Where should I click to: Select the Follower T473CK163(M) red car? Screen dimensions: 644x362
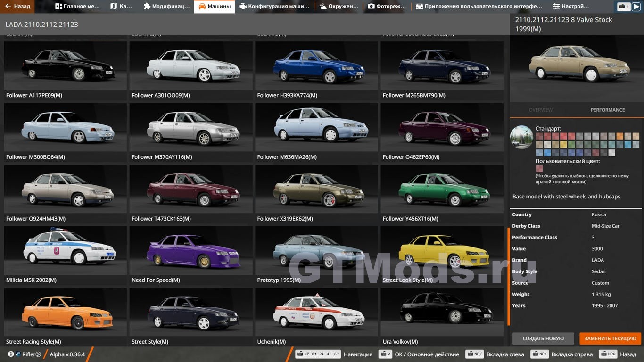click(191, 194)
